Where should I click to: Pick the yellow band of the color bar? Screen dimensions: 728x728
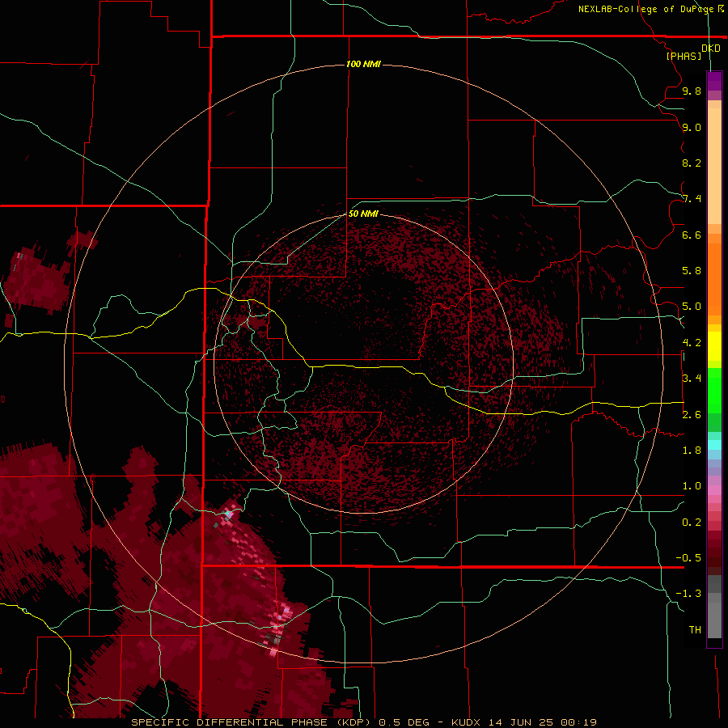tap(714, 346)
